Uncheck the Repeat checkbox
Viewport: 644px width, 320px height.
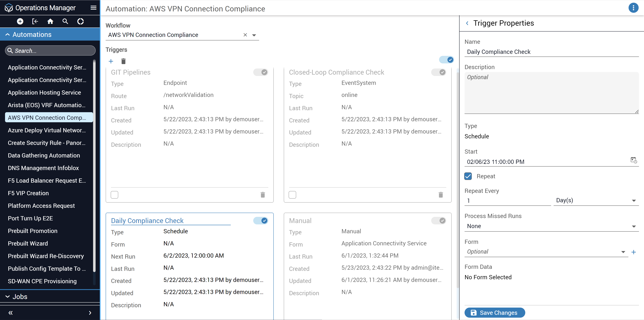point(468,176)
